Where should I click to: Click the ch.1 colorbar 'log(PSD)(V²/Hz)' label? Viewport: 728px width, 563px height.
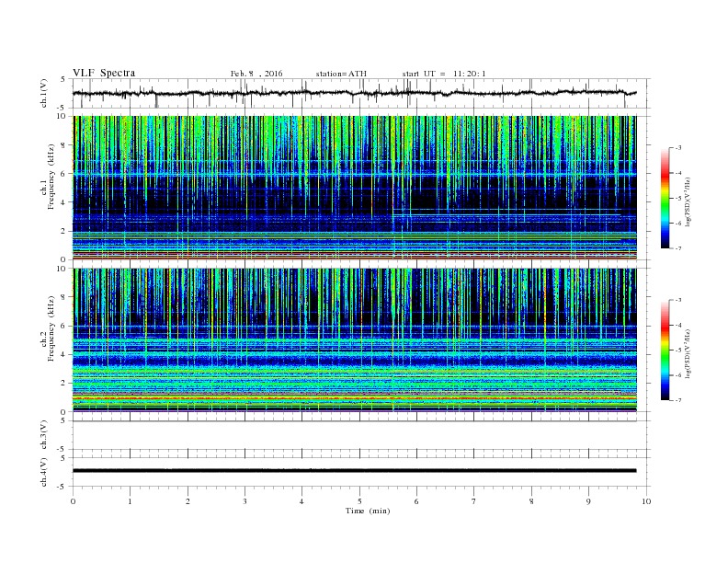click(x=688, y=201)
